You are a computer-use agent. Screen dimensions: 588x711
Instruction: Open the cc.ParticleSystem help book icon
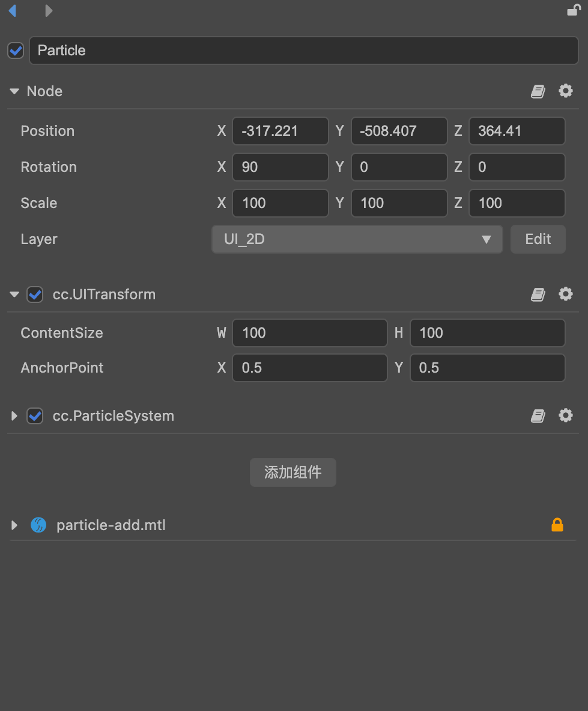[x=538, y=416]
